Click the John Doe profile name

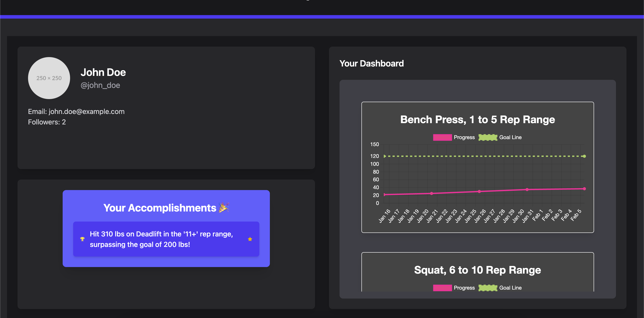pos(103,72)
